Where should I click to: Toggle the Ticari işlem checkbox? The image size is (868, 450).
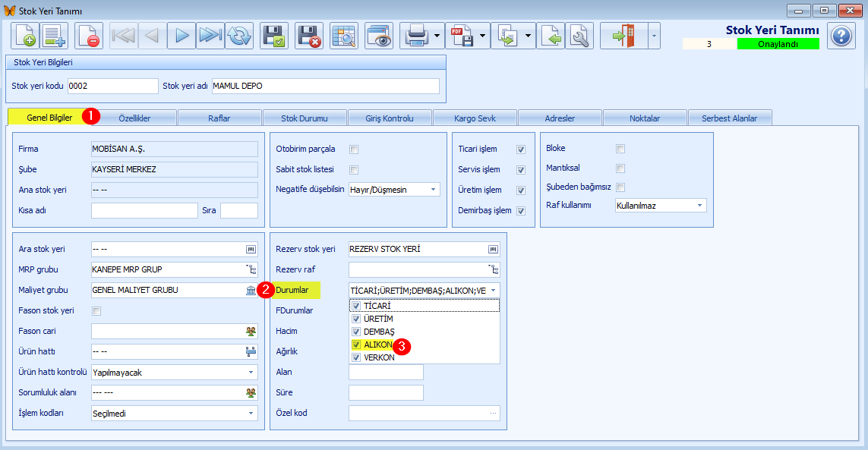[521, 149]
